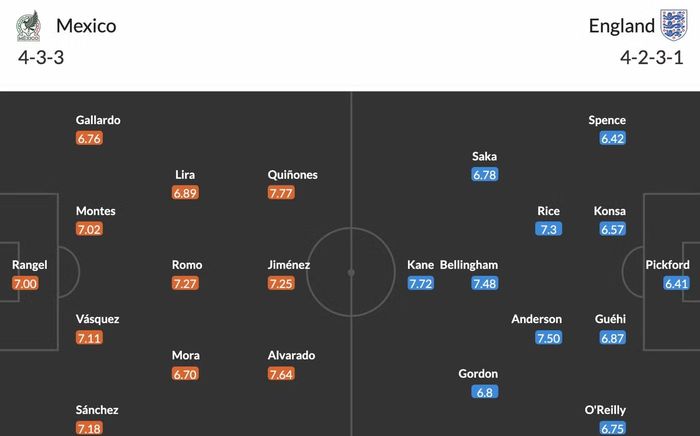Click Mexico's 4-3-3 formation label
Screen dimensions: 700x436
tap(41, 58)
